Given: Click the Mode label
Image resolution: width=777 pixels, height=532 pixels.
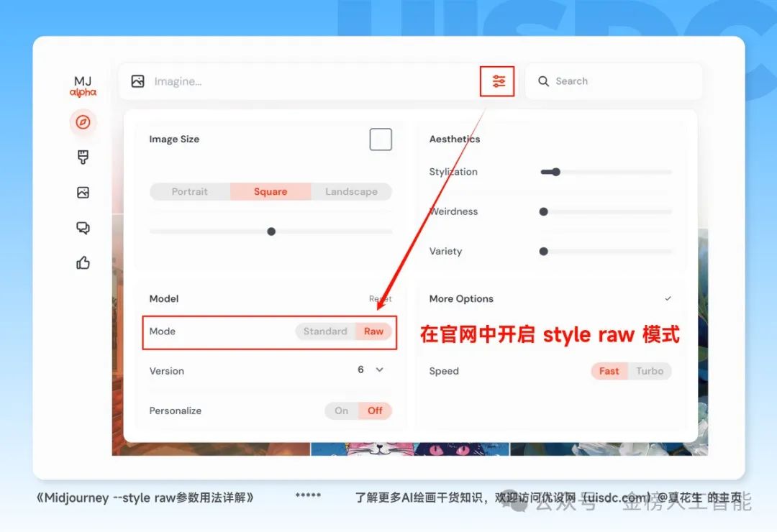Looking at the screenshot, I should click(163, 331).
